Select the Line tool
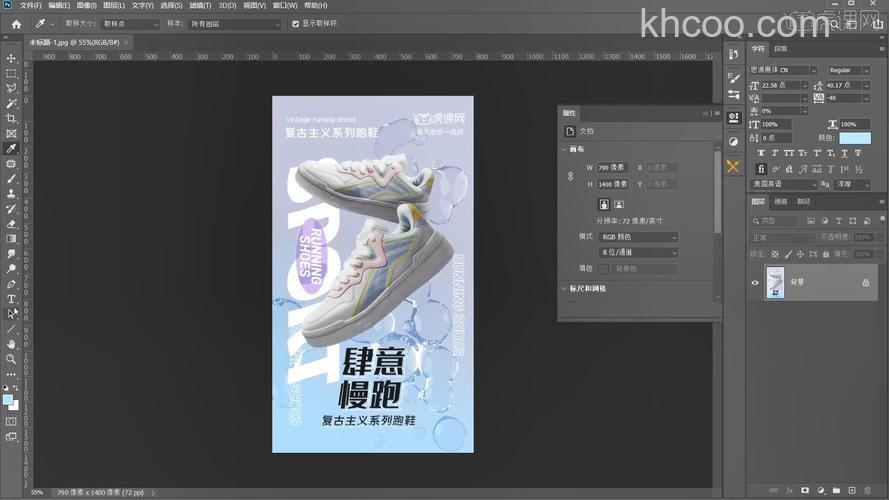The width and height of the screenshot is (889, 500). tap(11, 329)
